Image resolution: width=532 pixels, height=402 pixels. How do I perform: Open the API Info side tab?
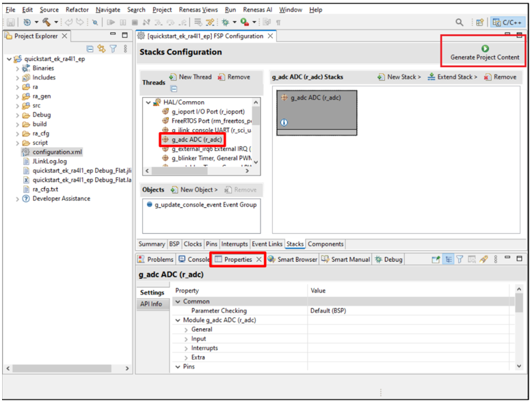click(x=152, y=304)
